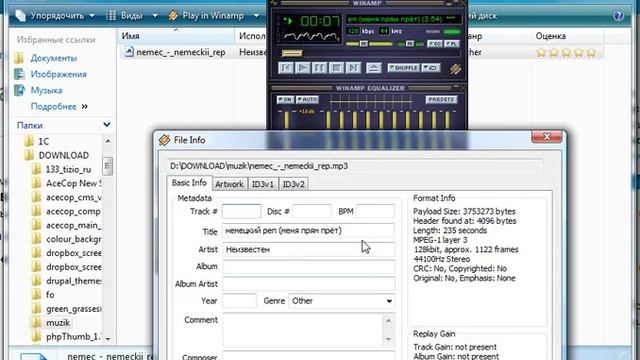Click the Album input field
Image resolution: width=640 pixels, height=360 pixels.
point(309,267)
